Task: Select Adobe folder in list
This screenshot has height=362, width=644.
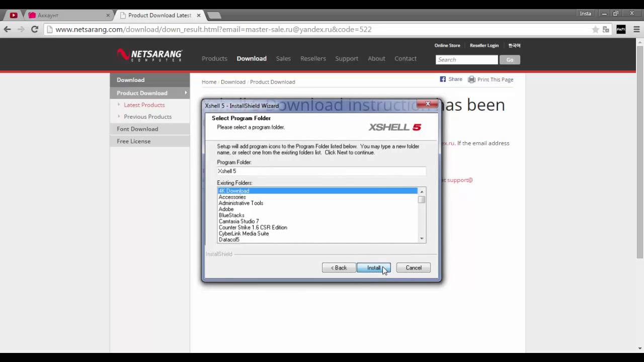Action: (317, 209)
